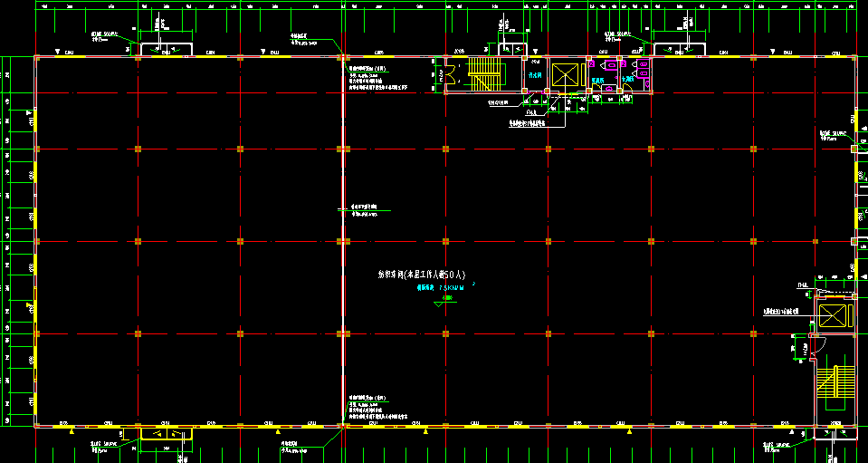This screenshot has width=868, height=463.
Task: Select the yellow staircase at the top core
Action: pos(484,73)
